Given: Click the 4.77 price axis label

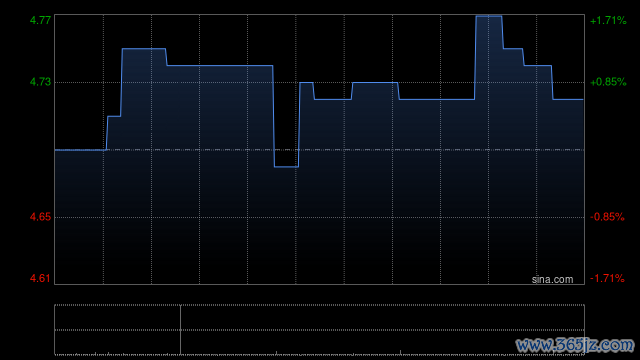Looking at the screenshot, I should 40,20.
